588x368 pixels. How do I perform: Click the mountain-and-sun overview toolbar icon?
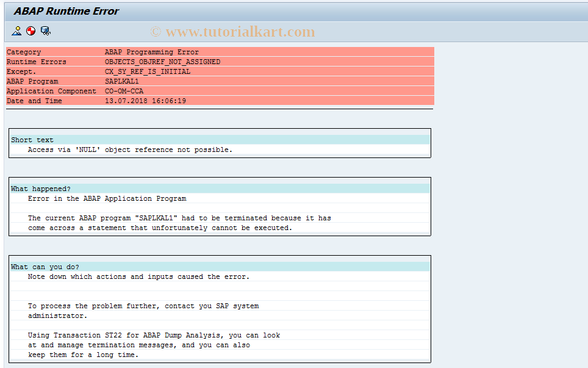pyautogui.click(x=16, y=31)
